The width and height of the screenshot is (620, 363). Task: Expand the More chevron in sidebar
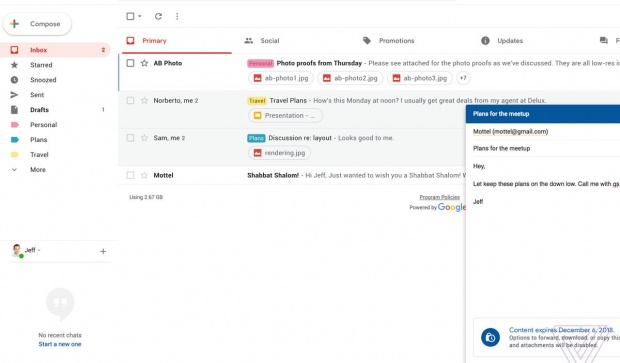[x=14, y=170]
